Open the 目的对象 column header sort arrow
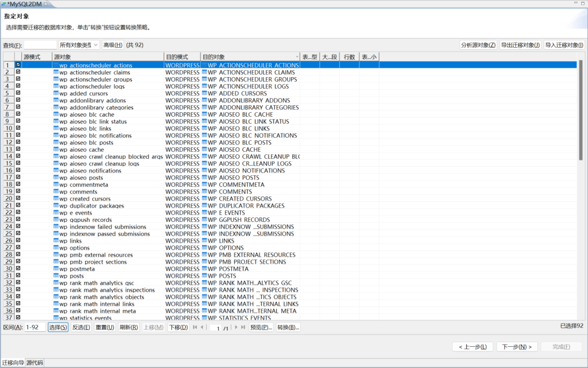The width and height of the screenshot is (588, 368). (297, 57)
